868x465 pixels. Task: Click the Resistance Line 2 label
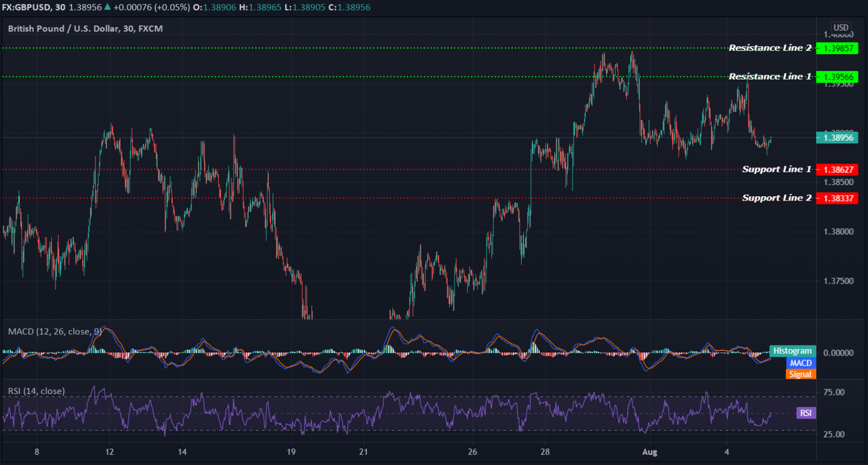770,48
